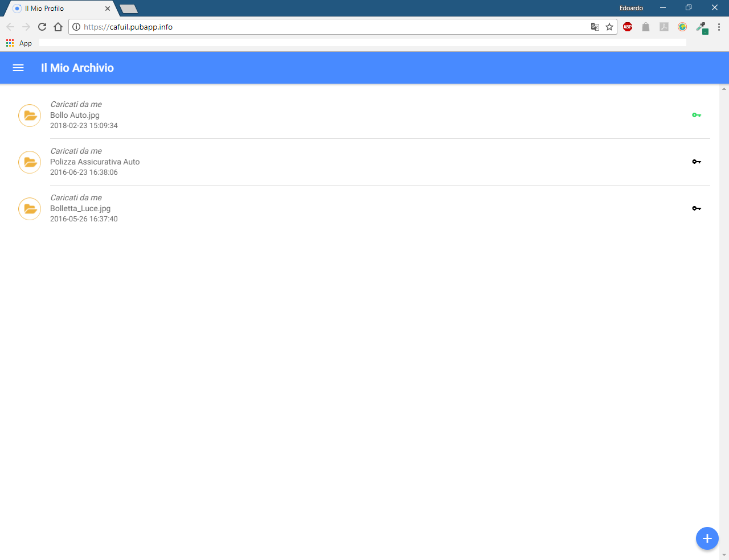Bookmark this page with the star icon

click(x=609, y=27)
